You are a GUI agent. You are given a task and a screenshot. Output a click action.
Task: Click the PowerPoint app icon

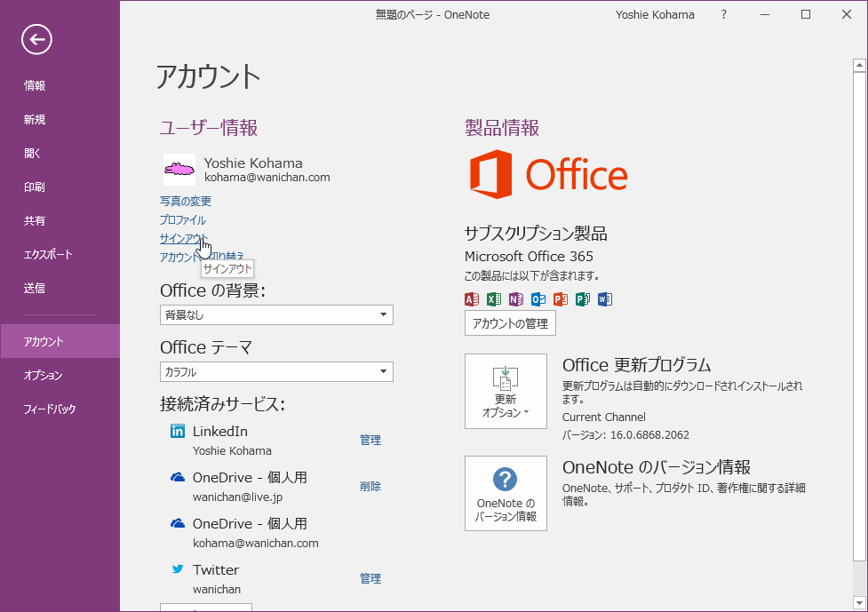(561, 299)
